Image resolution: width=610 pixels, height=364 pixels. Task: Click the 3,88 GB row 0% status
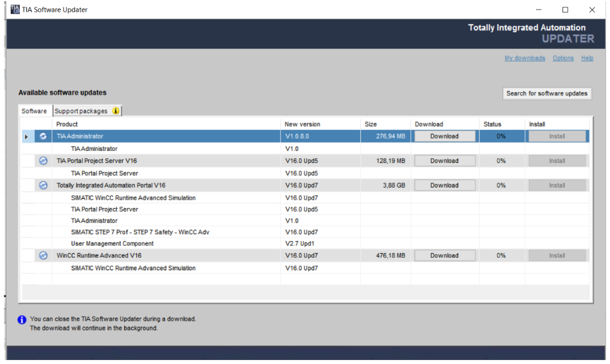[x=501, y=185]
